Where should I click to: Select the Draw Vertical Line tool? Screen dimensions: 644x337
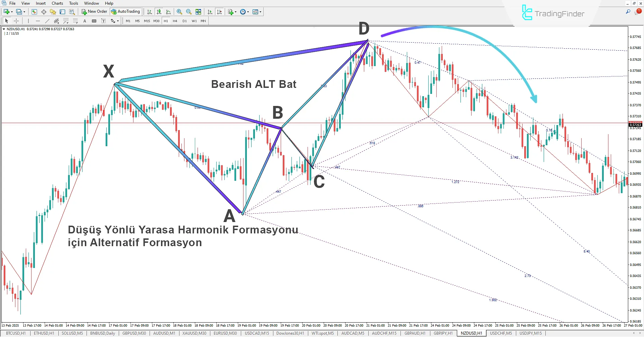click(29, 21)
